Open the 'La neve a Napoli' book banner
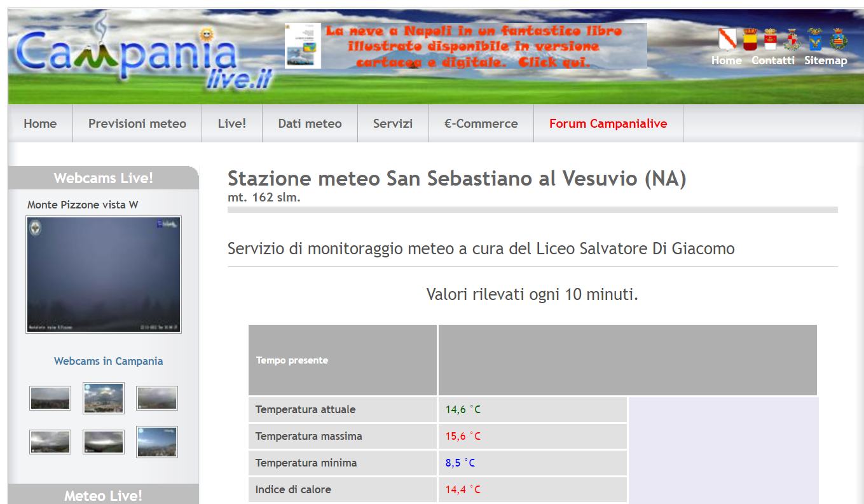864x504 pixels. [465, 46]
